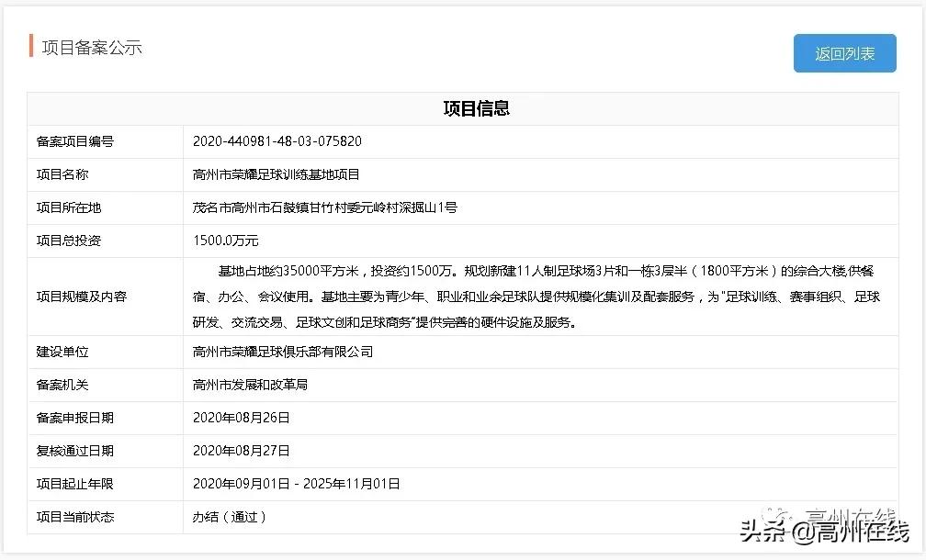Click the 返回列表 button
This screenshot has height=560, width=926.
tap(843, 53)
